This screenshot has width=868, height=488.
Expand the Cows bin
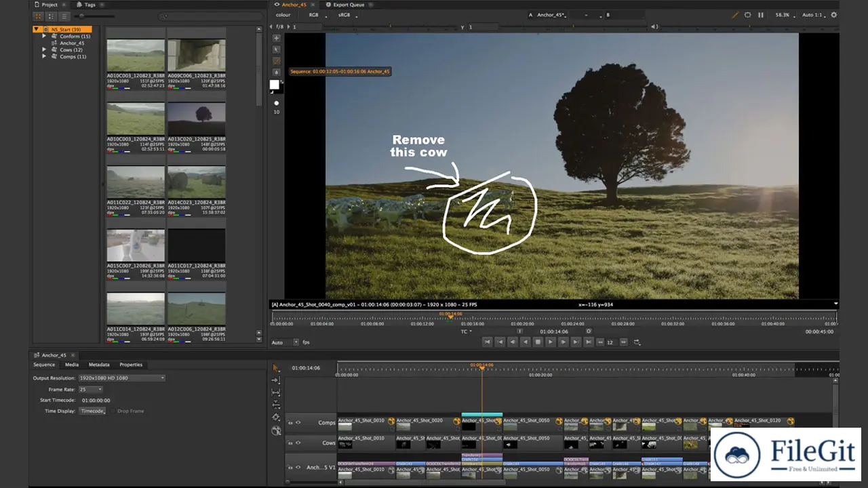[x=45, y=49]
